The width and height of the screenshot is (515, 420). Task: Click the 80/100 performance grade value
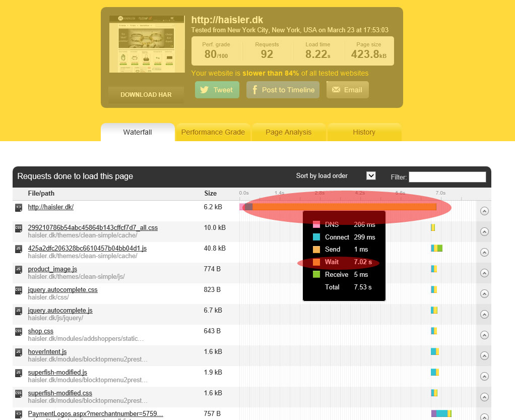tap(216, 54)
